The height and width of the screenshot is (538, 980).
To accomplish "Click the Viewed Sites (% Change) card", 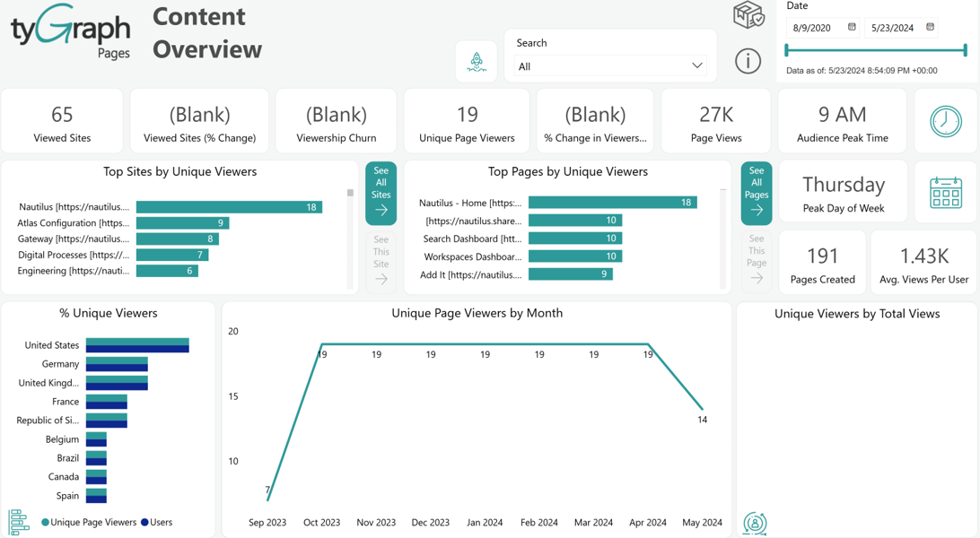I will 199,121.
